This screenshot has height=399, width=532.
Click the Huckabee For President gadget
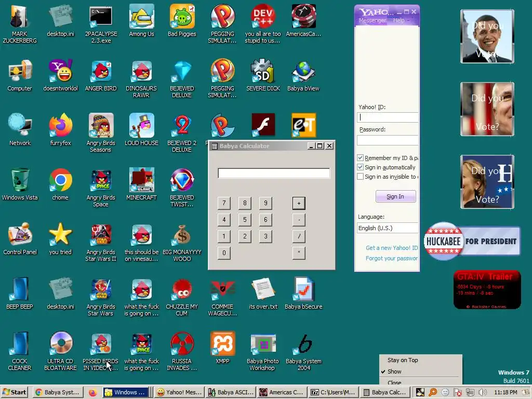tap(472, 241)
